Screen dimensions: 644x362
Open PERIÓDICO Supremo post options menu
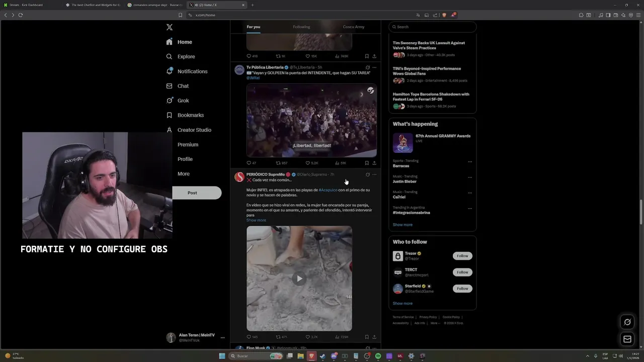tap(374, 174)
